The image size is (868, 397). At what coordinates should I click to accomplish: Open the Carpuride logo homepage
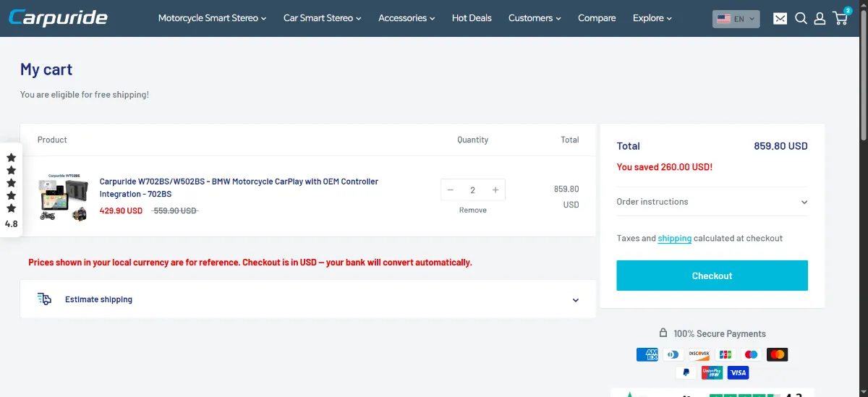coord(58,17)
